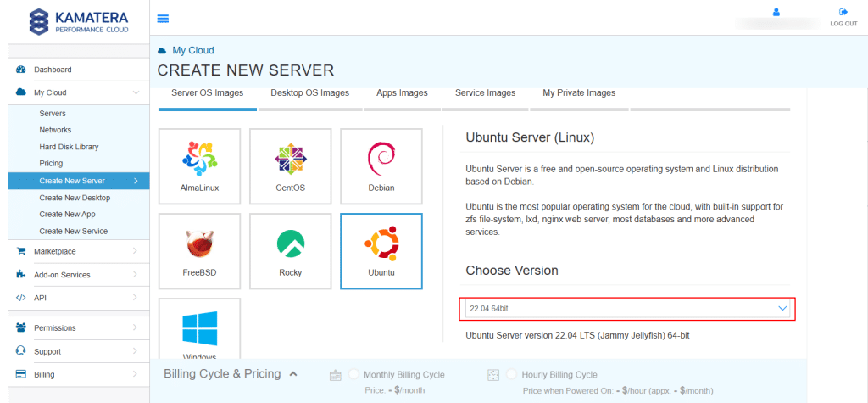Open Servers in the sidebar
This screenshot has width=868, height=403.
pos(53,113)
